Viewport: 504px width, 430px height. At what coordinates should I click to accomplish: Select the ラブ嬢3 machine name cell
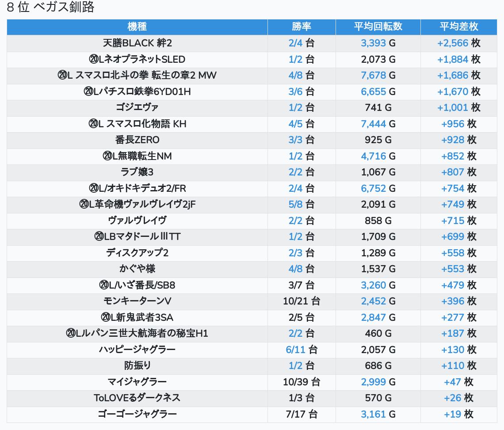click(x=137, y=172)
